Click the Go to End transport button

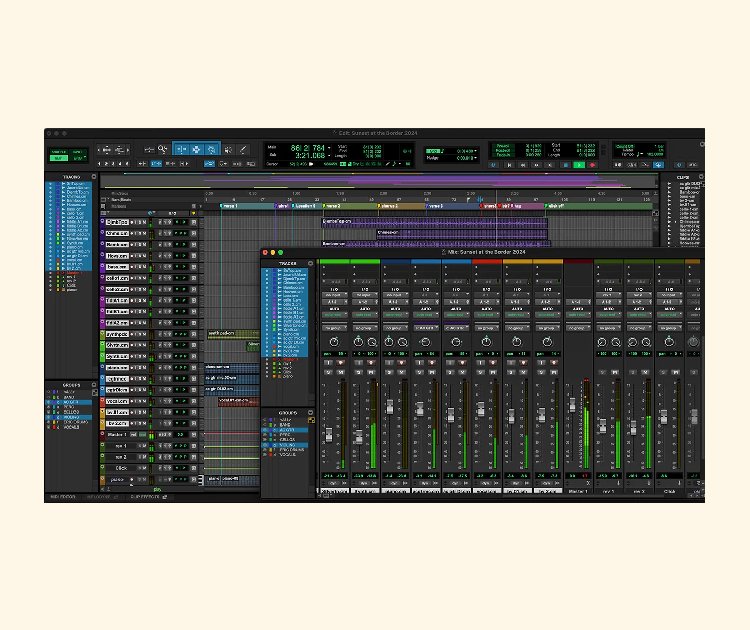(551, 165)
